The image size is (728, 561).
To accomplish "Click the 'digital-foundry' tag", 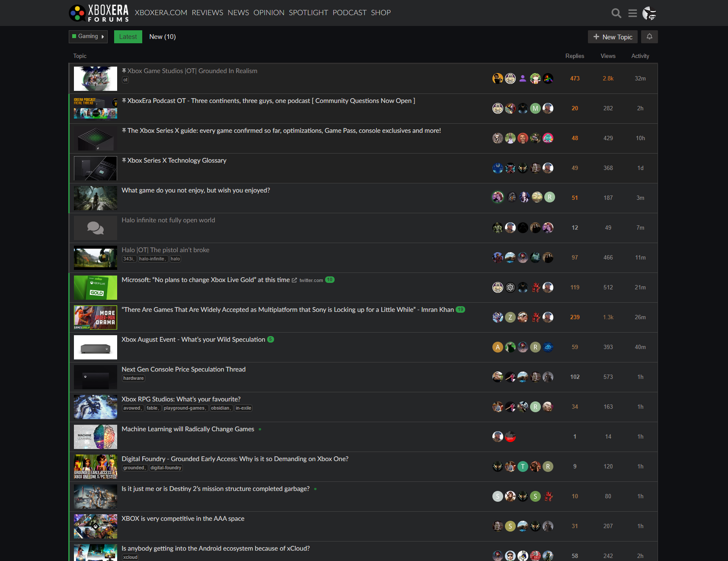I will point(166,468).
